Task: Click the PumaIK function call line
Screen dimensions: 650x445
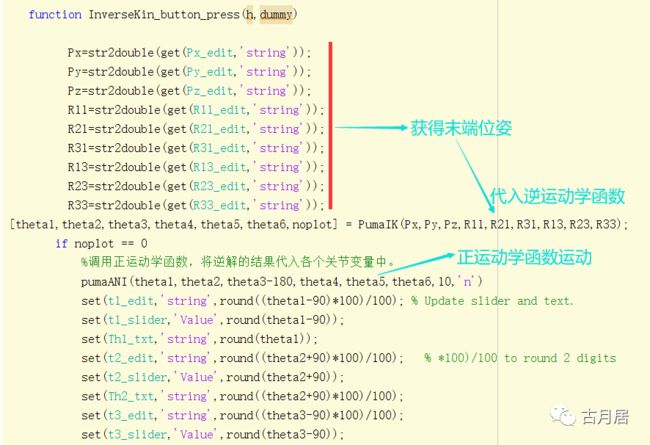Action: (319, 224)
